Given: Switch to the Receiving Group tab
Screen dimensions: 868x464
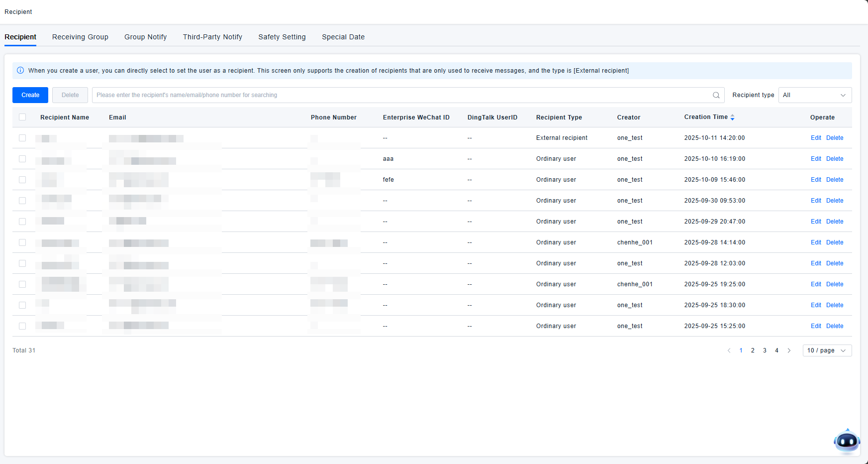Looking at the screenshot, I should (x=80, y=37).
